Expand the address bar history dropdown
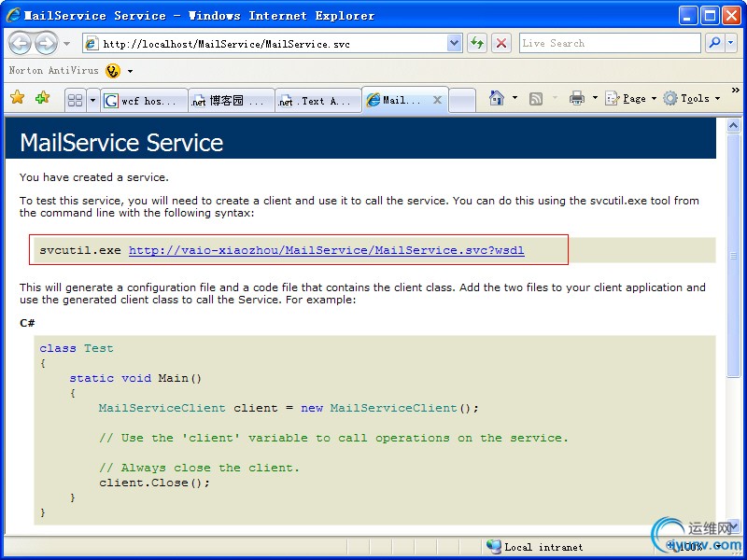 pyautogui.click(x=455, y=44)
